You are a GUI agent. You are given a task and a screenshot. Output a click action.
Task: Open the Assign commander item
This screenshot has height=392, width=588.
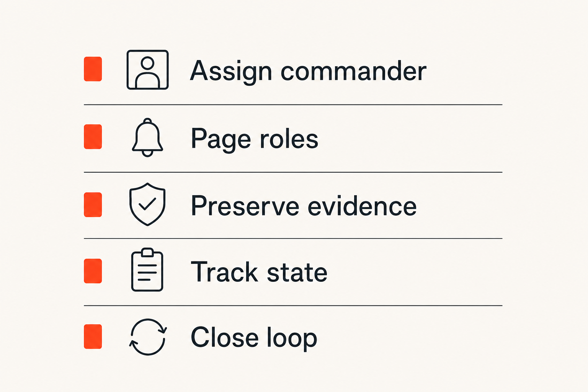(308, 72)
